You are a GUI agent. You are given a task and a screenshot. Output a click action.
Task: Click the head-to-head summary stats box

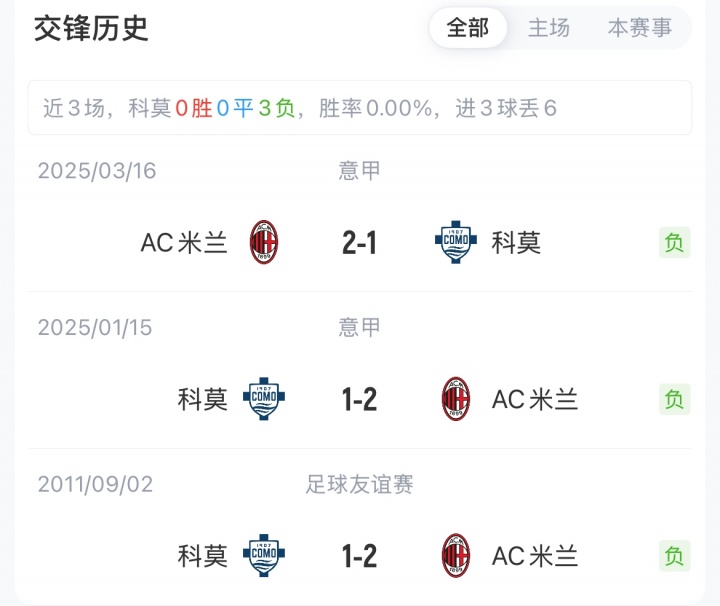[x=359, y=108]
